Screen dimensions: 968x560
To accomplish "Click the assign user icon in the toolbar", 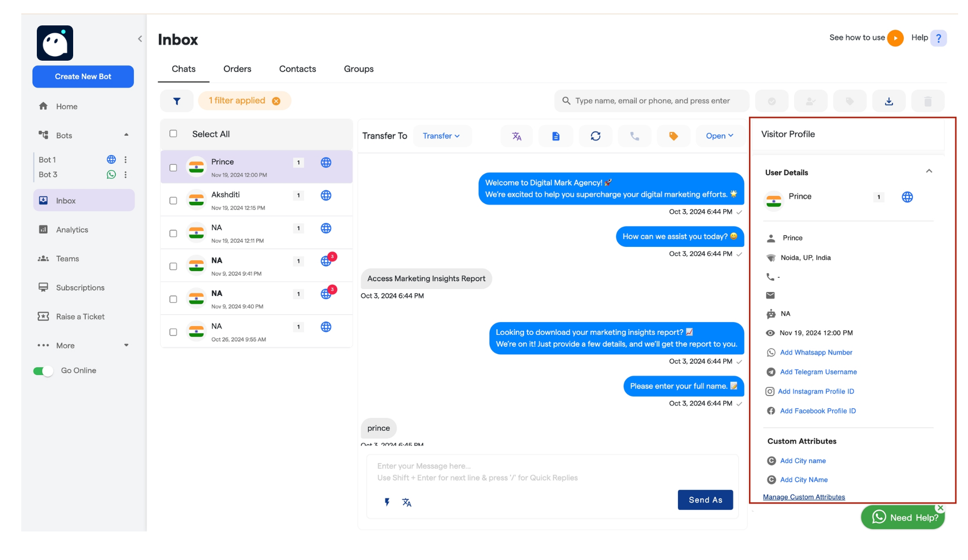I will coord(811,101).
